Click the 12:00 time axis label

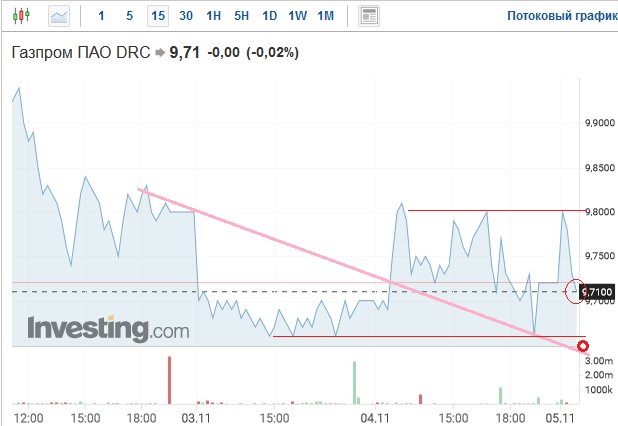28,418
